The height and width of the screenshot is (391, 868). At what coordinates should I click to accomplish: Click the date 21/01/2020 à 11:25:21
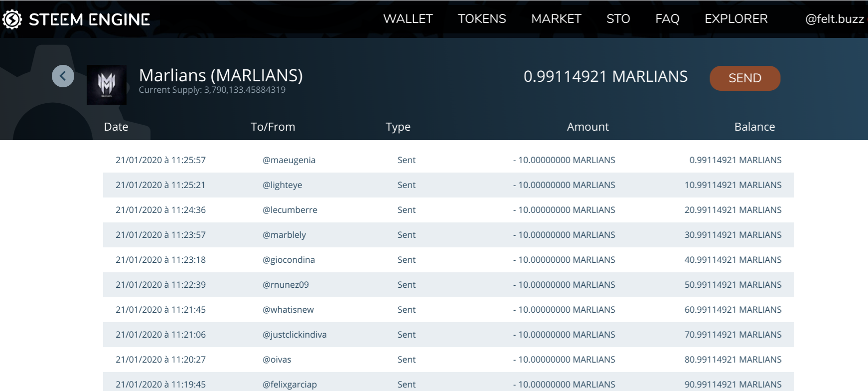(x=161, y=185)
